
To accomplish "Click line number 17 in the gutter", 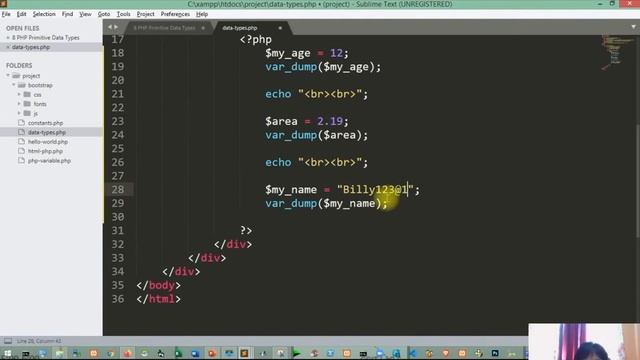I will [x=118, y=40].
